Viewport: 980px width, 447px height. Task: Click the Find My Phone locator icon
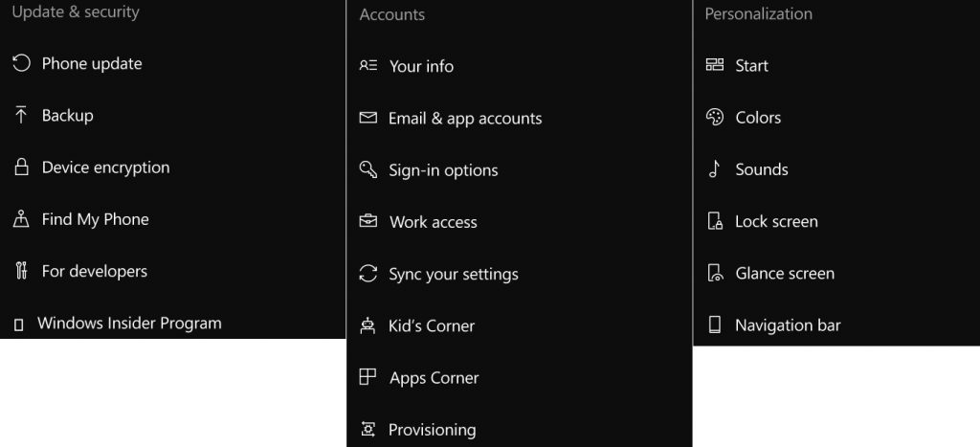pos(21,219)
